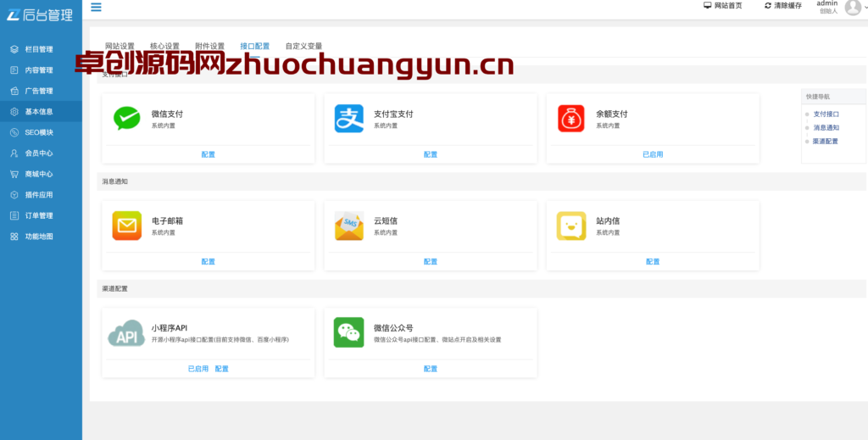The width and height of the screenshot is (868, 440).
Task: Open 栏目管理 in the sidebar
Action: [x=41, y=49]
